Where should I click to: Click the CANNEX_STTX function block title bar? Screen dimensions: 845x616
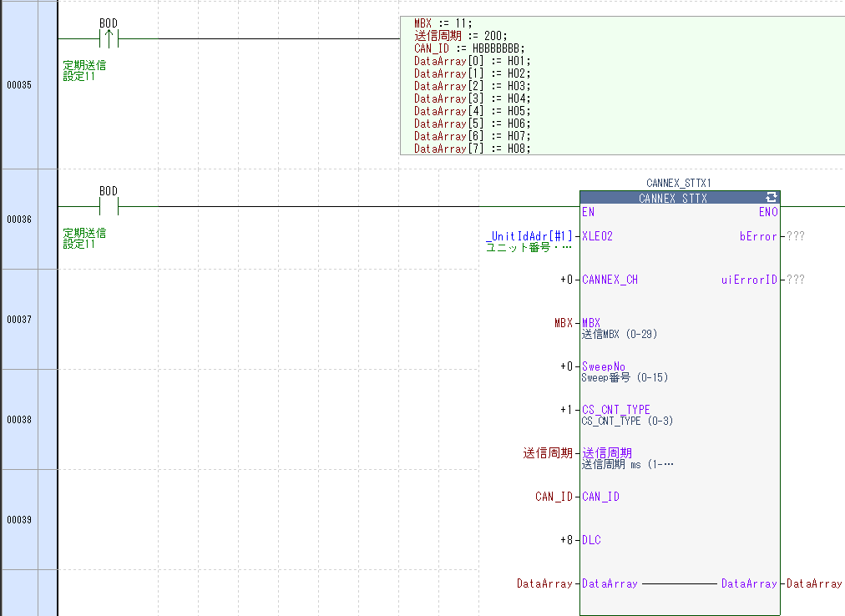[x=672, y=199]
